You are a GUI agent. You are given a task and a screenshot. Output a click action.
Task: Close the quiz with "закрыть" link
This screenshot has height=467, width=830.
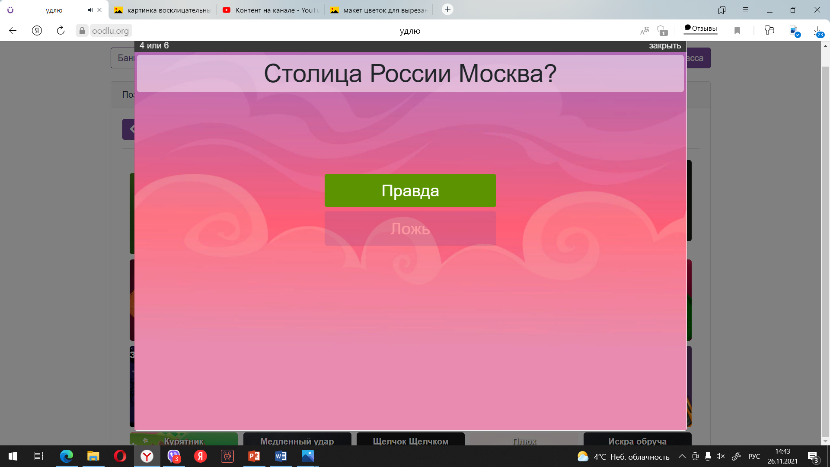pos(664,46)
